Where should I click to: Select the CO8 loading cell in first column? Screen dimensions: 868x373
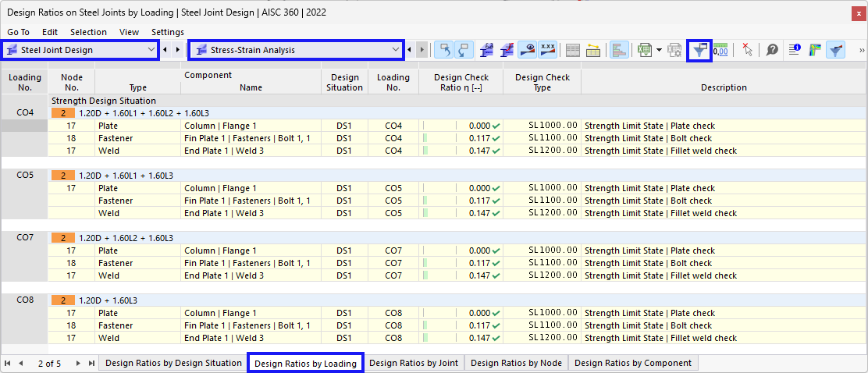(x=24, y=300)
